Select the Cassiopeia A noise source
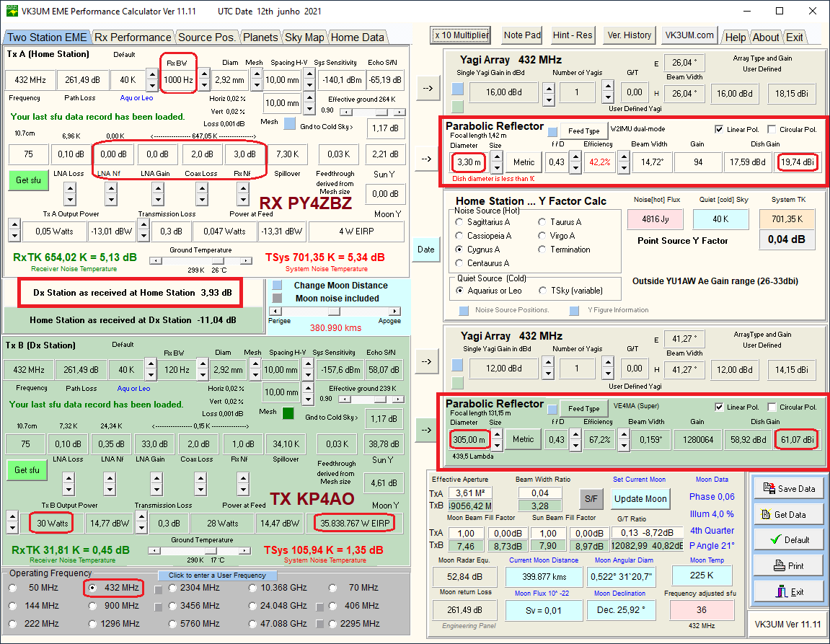This screenshot has width=830, height=644. [460, 236]
